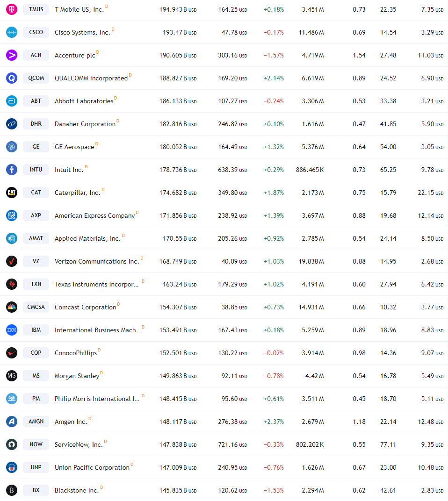Open the International Business Machines link
The image size is (448, 501).
click(x=98, y=330)
